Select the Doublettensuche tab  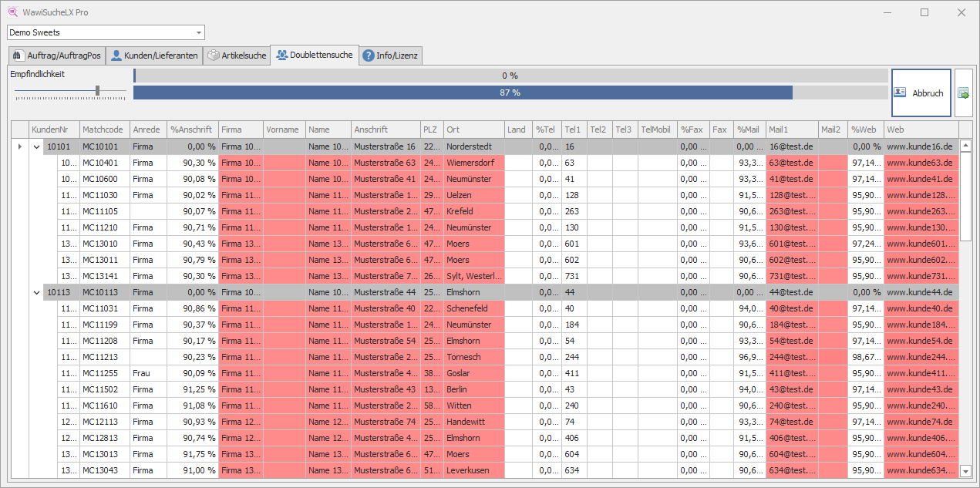coord(315,55)
